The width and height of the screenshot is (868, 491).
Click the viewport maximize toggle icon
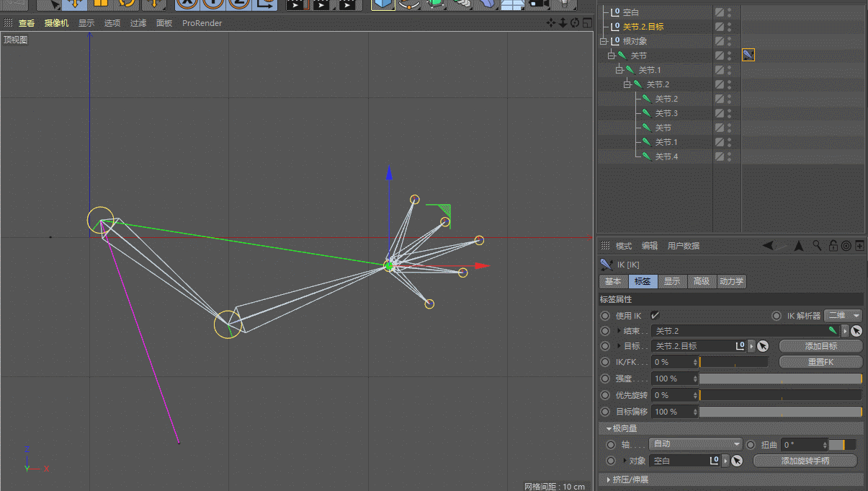pos(587,23)
